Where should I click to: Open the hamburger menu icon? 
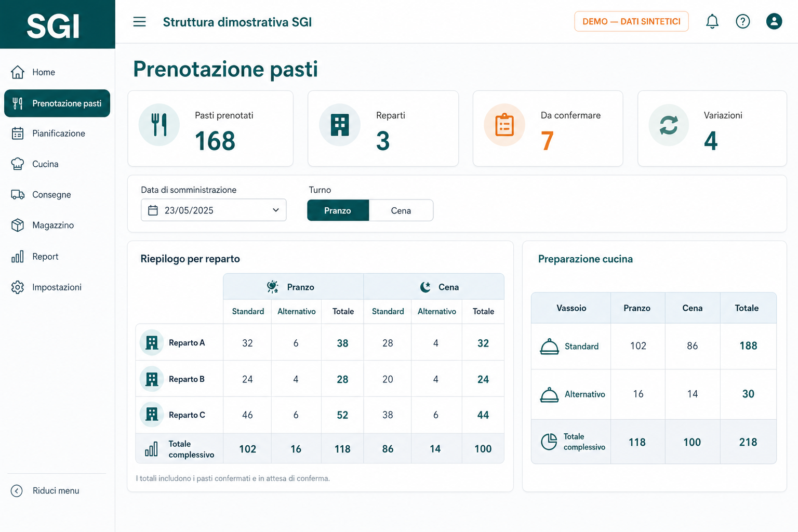pyautogui.click(x=139, y=22)
